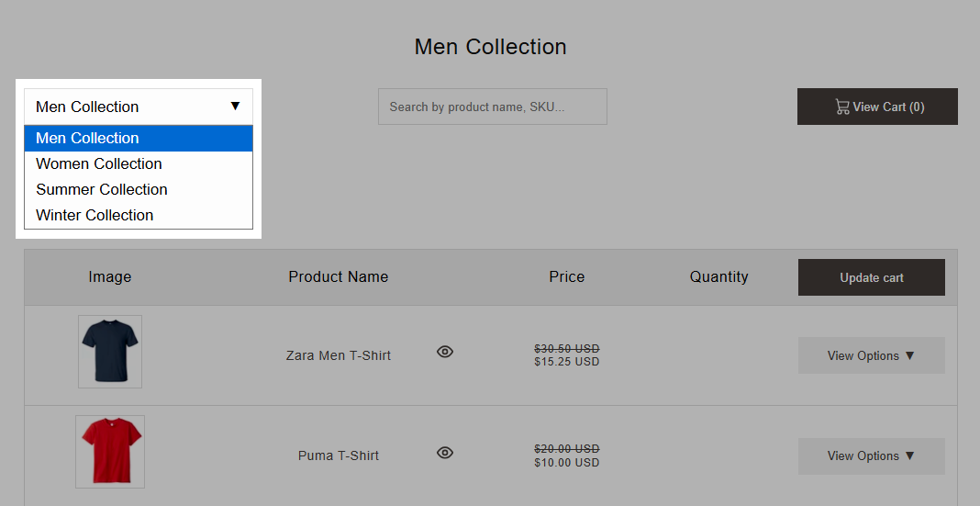This screenshot has height=506, width=980.
Task: Open the Puma T-Shirt product name
Action: (338, 455)
